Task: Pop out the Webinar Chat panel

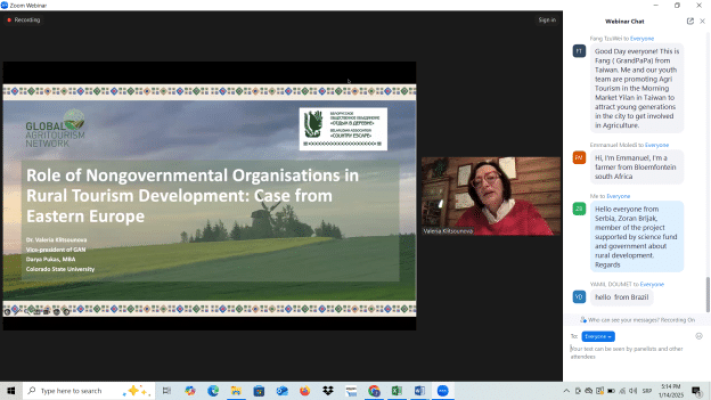Action: pos(690,20)
